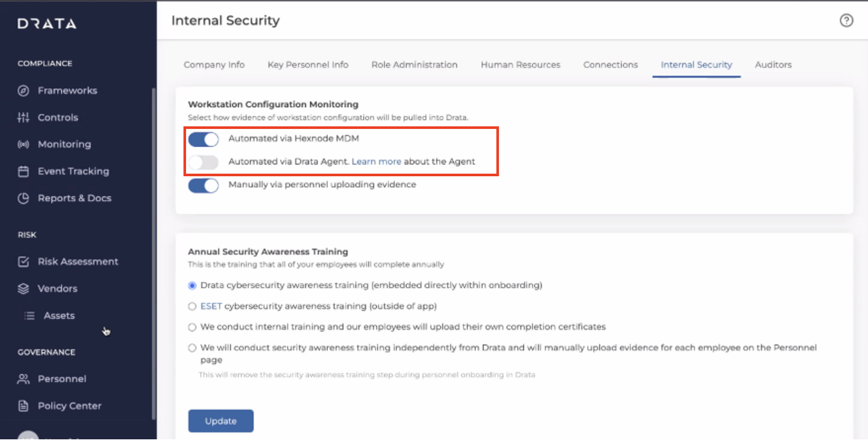Open the help question mark icon
Viewport: 868px width, 444px height.
pyautogui.click(x=846, y=20)
